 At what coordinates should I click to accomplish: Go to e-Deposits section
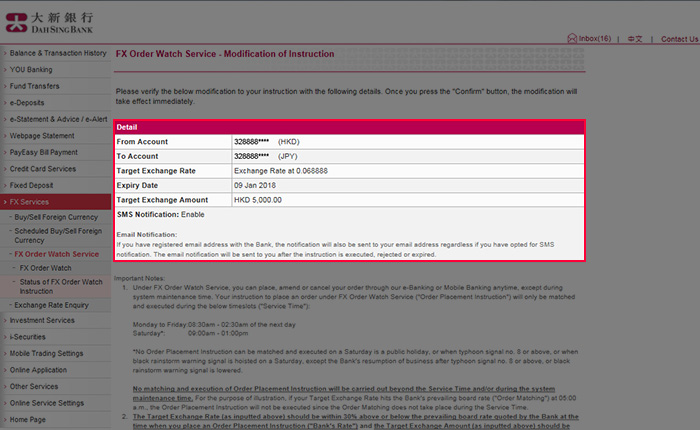coord(27,103)
